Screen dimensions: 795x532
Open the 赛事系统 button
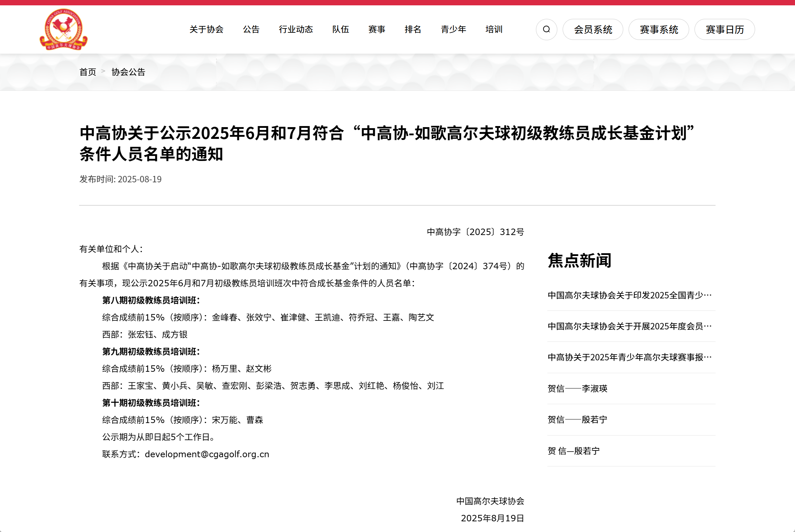tap(659, 30)
